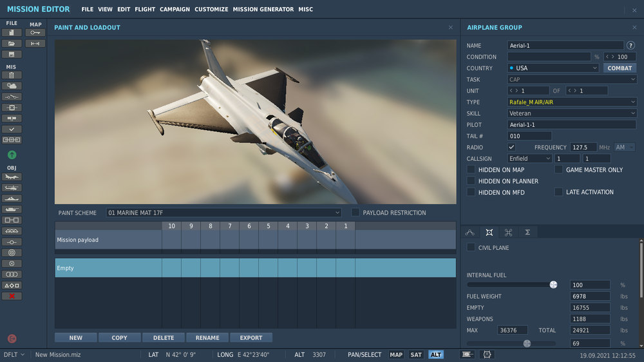Toggle the Hidden on Map checkbox
644x362 pixels.
(471, 170)
